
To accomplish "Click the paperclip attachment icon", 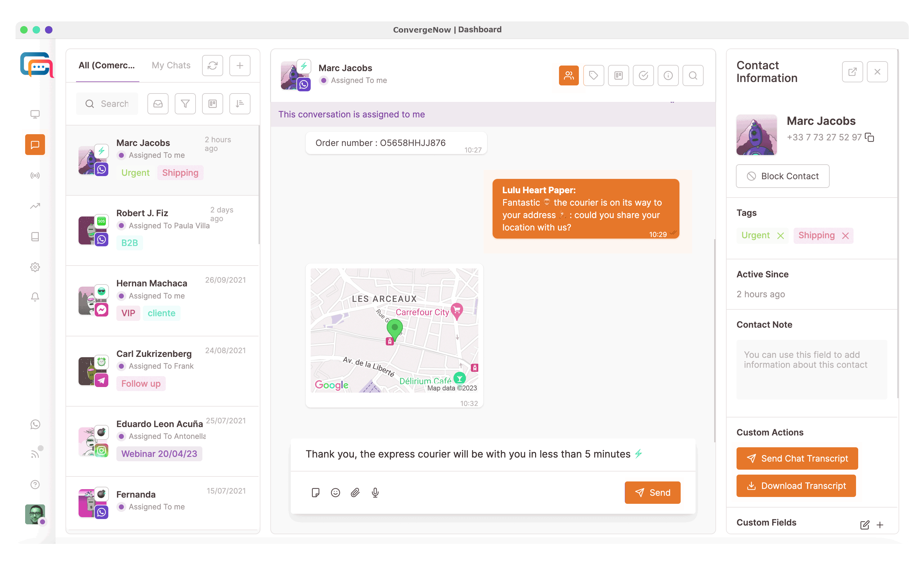I will (x=355, y=493).
